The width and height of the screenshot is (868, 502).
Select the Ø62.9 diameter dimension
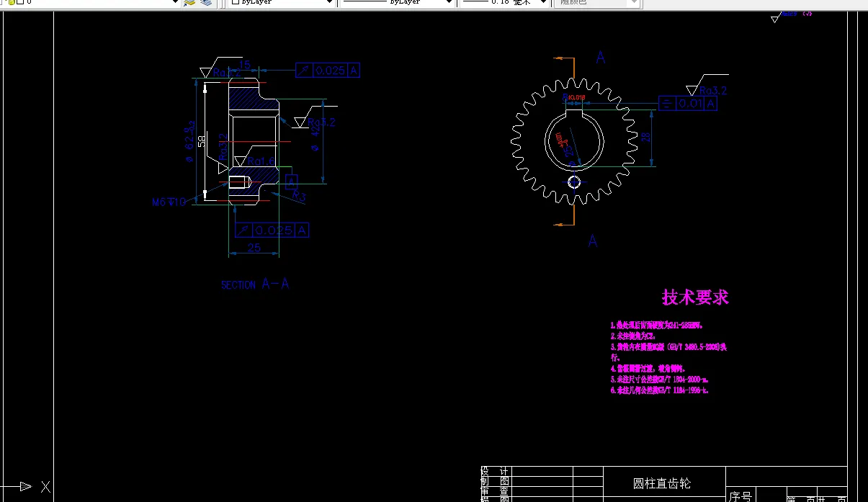(190, 141)
